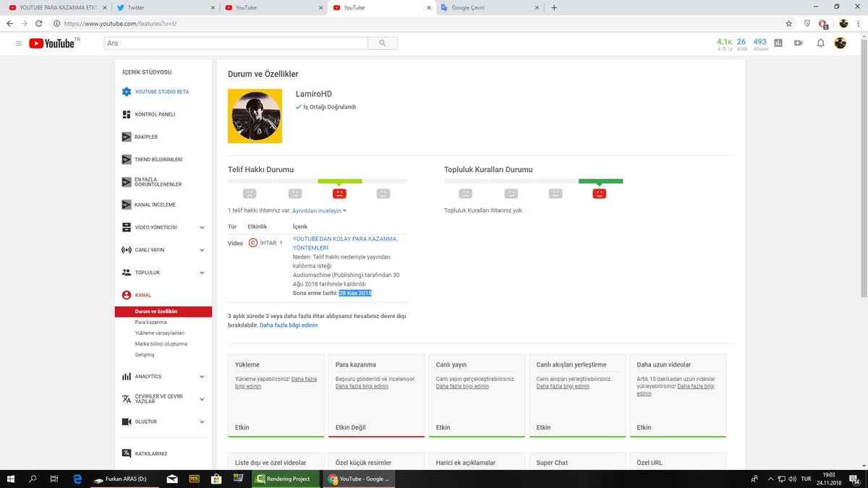This screenshot has height=488, width=868.
Task: Open the bar chart stats icon in header
Action: [778, 43]
